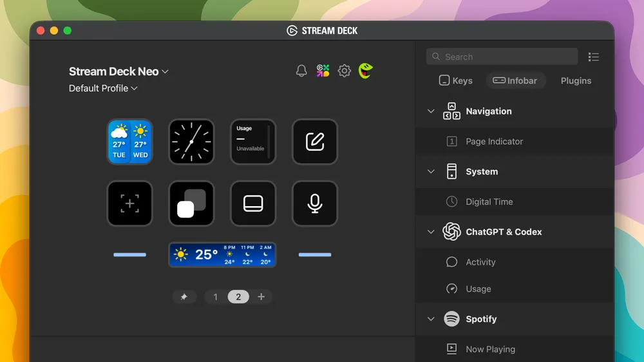
Task: Collapse the Navigation category chevron
Action: (x=431, y=111)
